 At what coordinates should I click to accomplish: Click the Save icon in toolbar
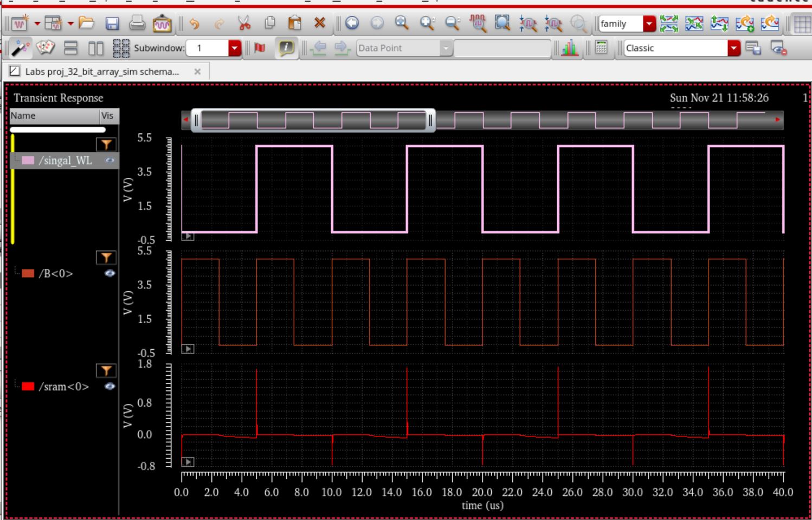coord(112,23)
